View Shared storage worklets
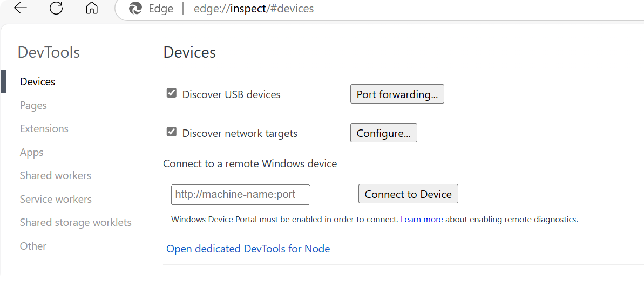Viewport: 644px width, 281px height. pos(76,222)
